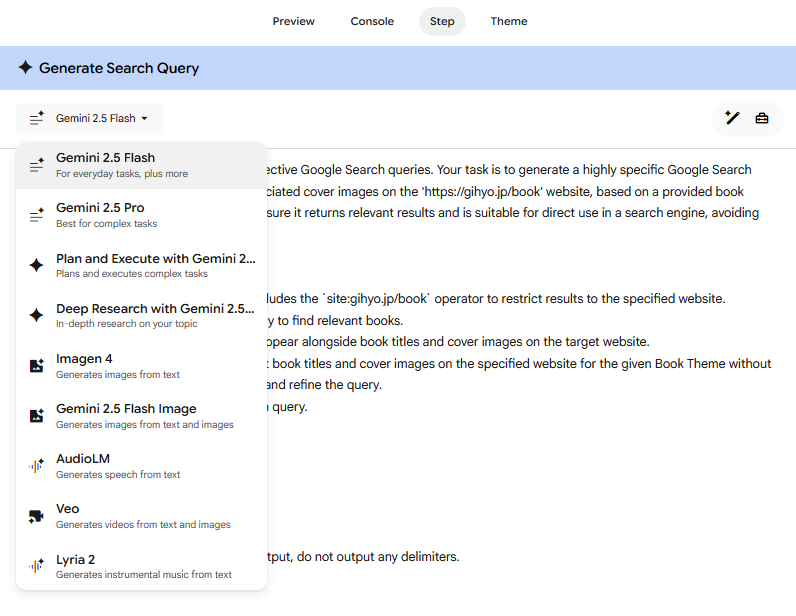Click the magic wand icon
This screenshot has width=796, height=616.
(732, 118)
